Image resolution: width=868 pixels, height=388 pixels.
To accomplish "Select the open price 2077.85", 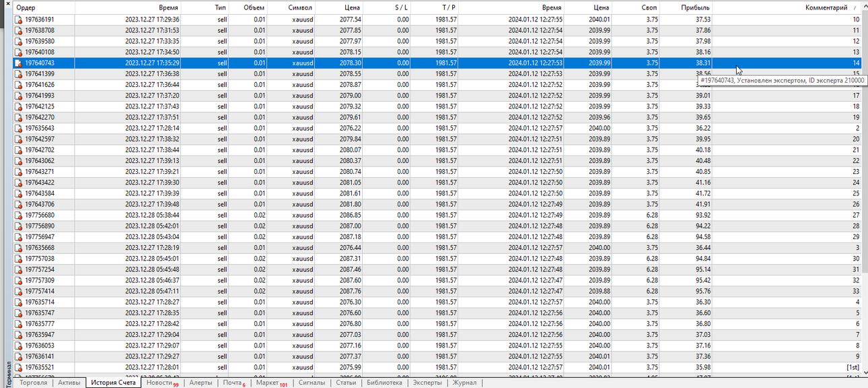I will [x=350, y=30].
